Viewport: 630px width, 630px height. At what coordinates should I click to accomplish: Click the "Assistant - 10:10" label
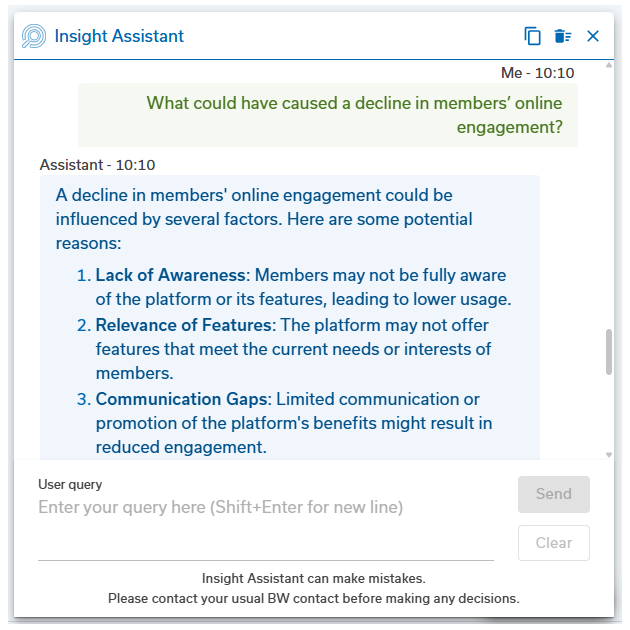pyautogui.click(x=97, y=165)
